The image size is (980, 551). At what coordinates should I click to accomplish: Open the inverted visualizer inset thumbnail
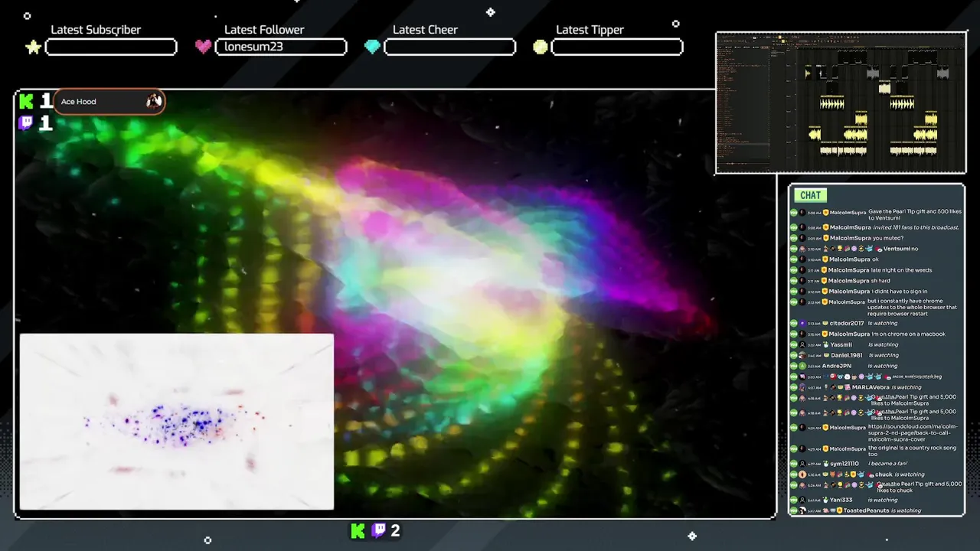177,422
